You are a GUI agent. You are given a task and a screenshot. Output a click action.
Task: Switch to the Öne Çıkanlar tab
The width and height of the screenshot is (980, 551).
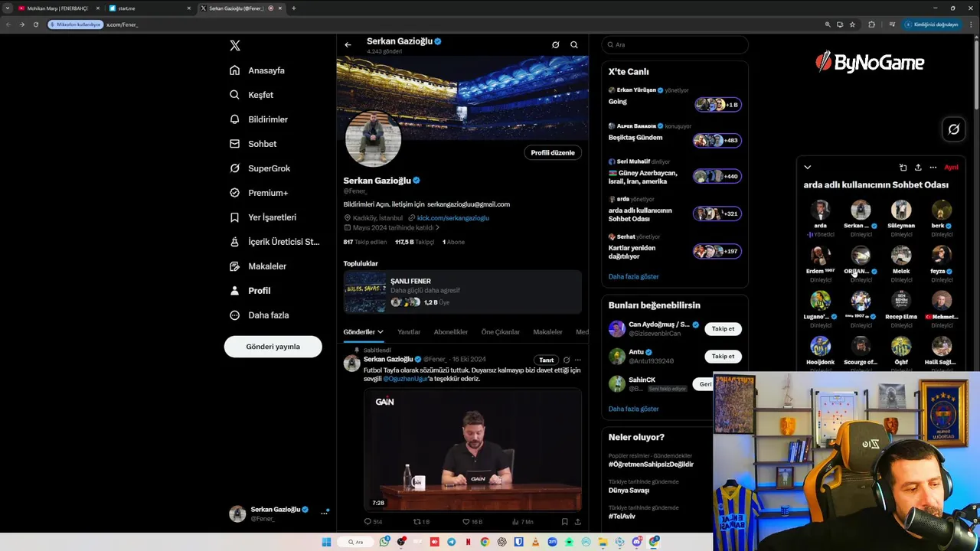(x=501, y=332)
